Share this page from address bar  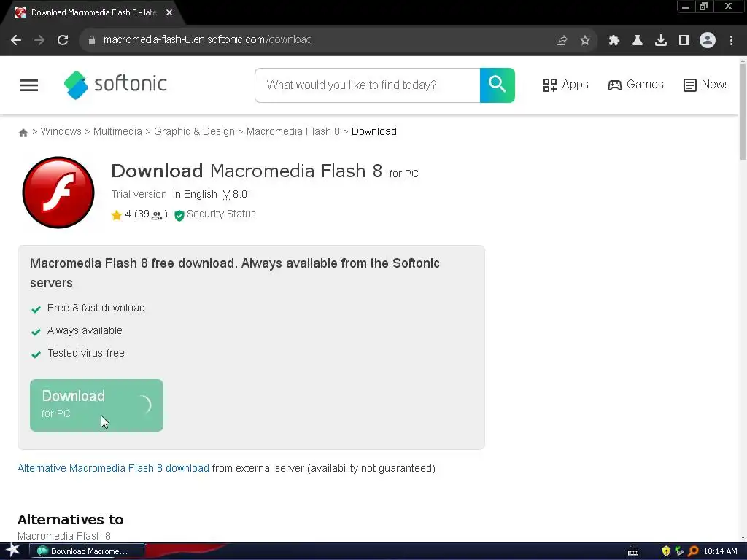tap(562, 41)
